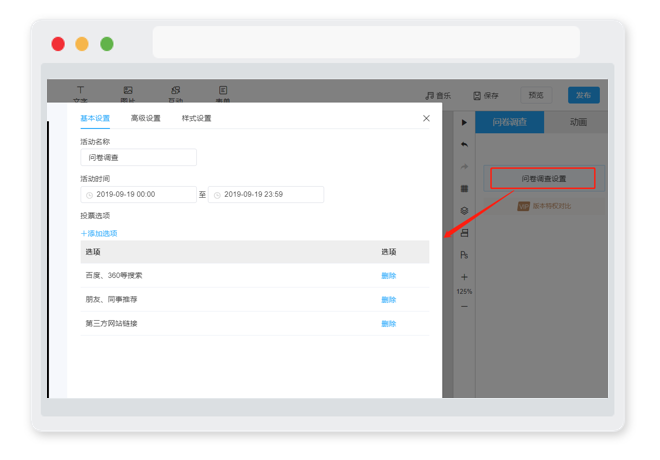Click the browser address bar
This screenshot has width=660, height=460.
366,42
